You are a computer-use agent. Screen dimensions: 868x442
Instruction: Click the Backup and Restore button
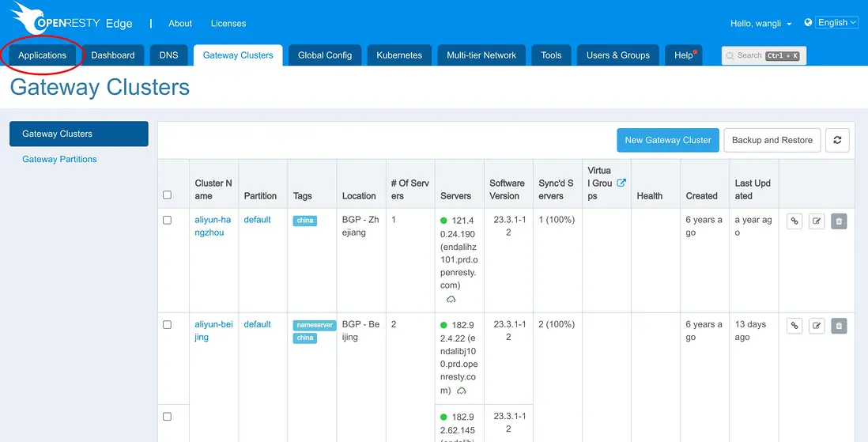772,140
